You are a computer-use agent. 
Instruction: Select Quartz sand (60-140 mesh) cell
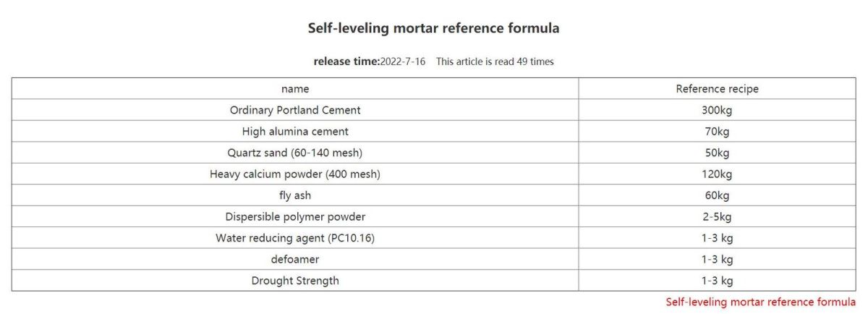pos(295,153)
